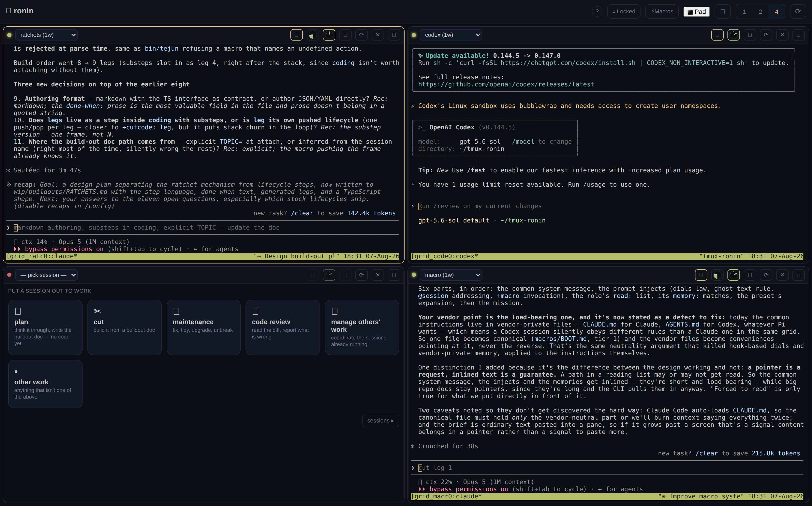The image size is (812, 506).
Task: Reload the codex pane
Action: (766, 35)
